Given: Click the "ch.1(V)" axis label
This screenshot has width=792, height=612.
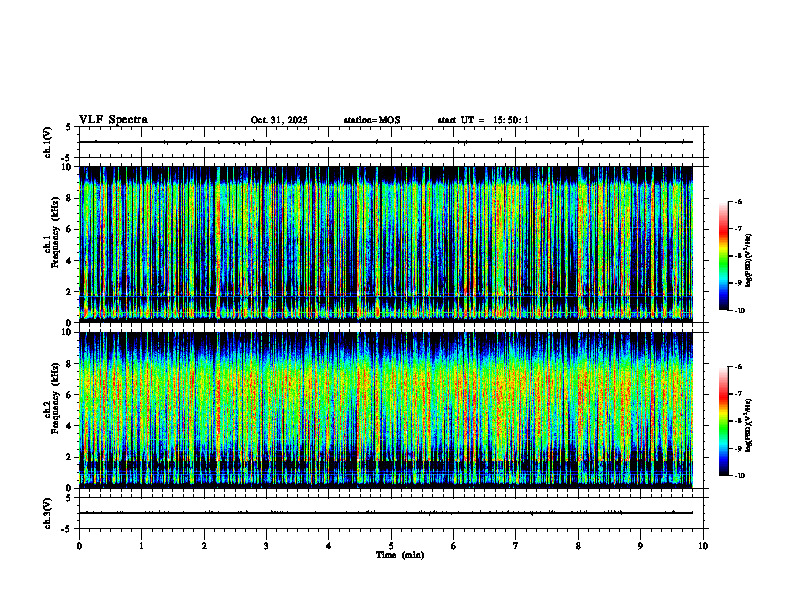Looking at the screenshot, I should click(x=48, y=142).
